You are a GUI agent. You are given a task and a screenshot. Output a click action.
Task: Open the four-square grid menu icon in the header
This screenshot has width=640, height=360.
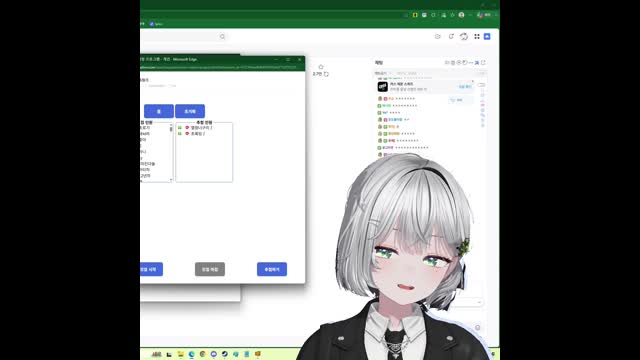(x=477, y=36)
